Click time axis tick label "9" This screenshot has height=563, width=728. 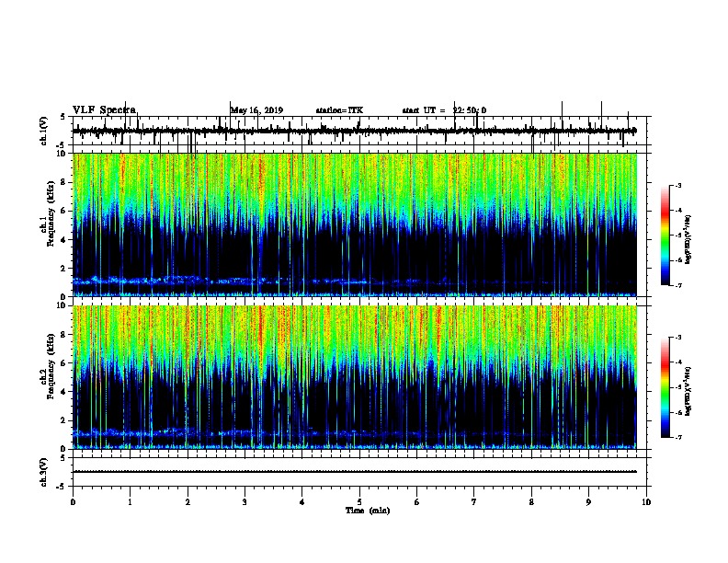pos(588,502)
